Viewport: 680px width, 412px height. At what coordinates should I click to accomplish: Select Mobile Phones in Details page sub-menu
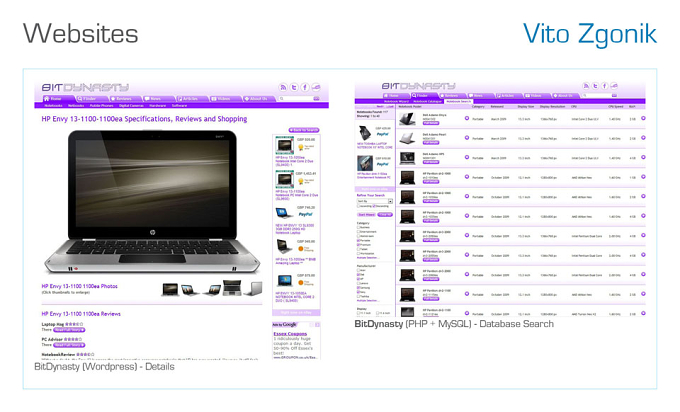pos(101,105)
